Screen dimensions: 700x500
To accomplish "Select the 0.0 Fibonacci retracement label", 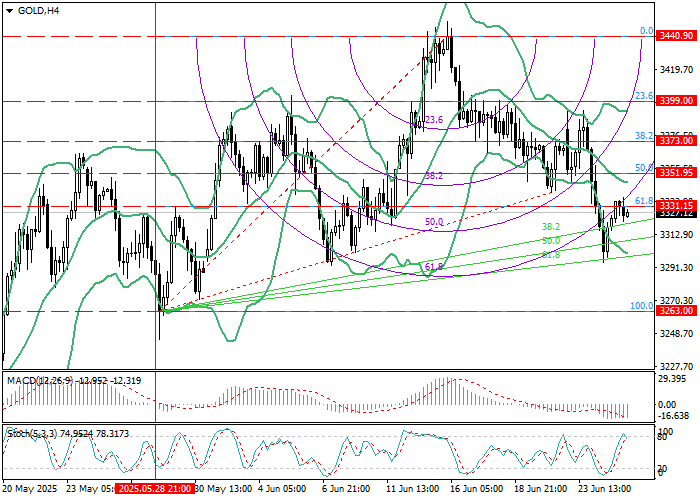I will tap(646, 31).
